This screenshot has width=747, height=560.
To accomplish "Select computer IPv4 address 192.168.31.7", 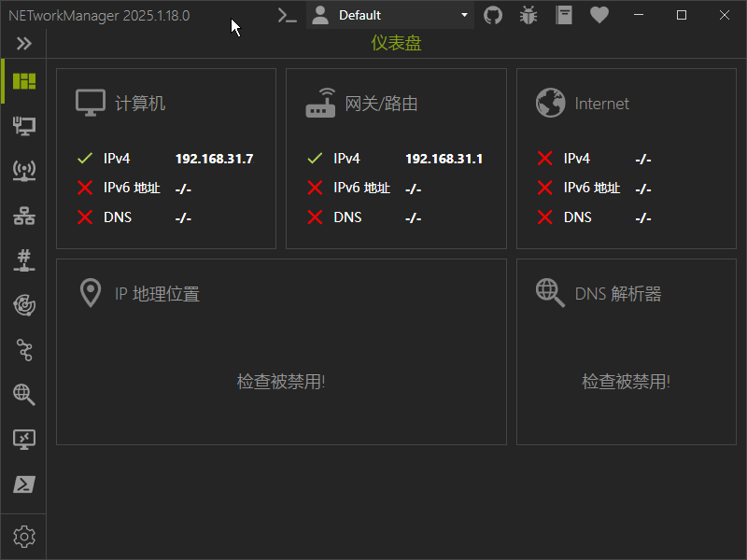I will (x=215, y=159).
